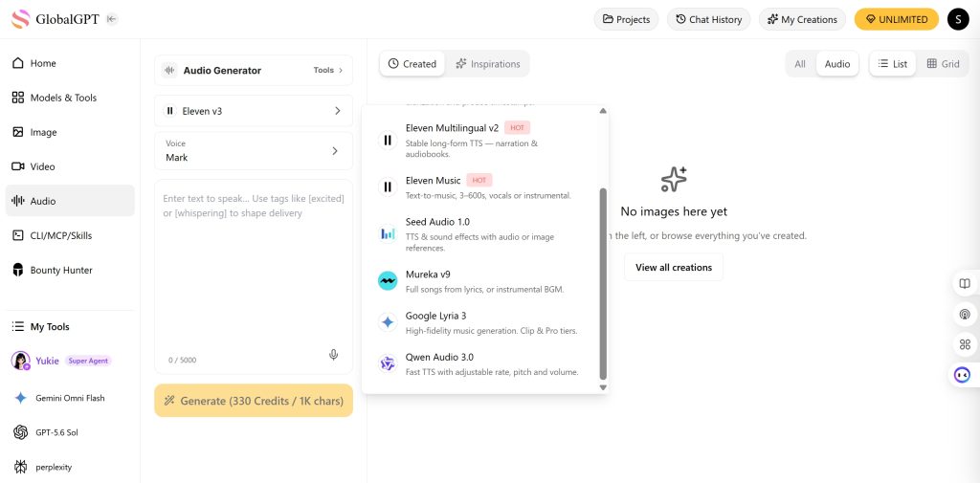Collapse the sidebar with arrow icon
The image size is (980, 483).
tap(111, 19)
